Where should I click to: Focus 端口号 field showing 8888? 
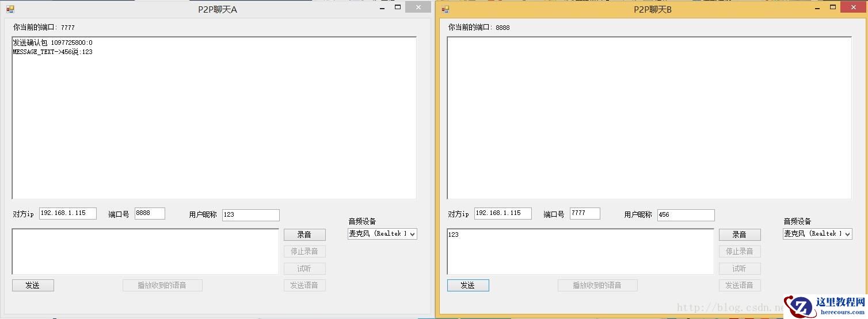(150, 213)
